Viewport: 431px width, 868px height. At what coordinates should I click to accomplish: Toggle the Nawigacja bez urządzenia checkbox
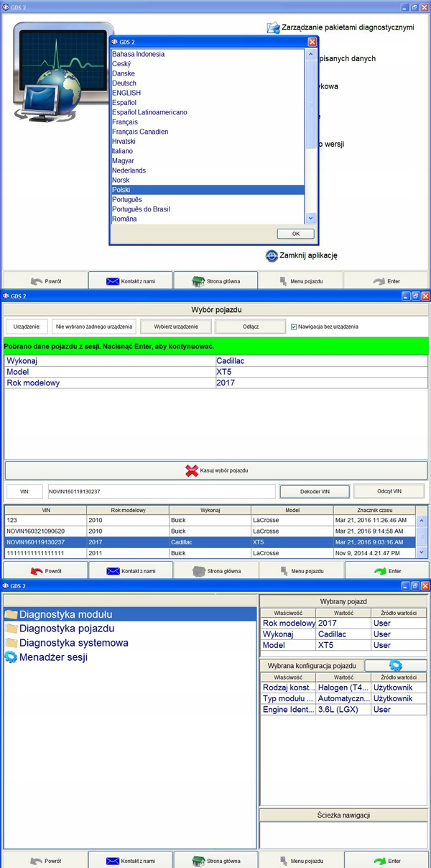[x=294, y=326]
